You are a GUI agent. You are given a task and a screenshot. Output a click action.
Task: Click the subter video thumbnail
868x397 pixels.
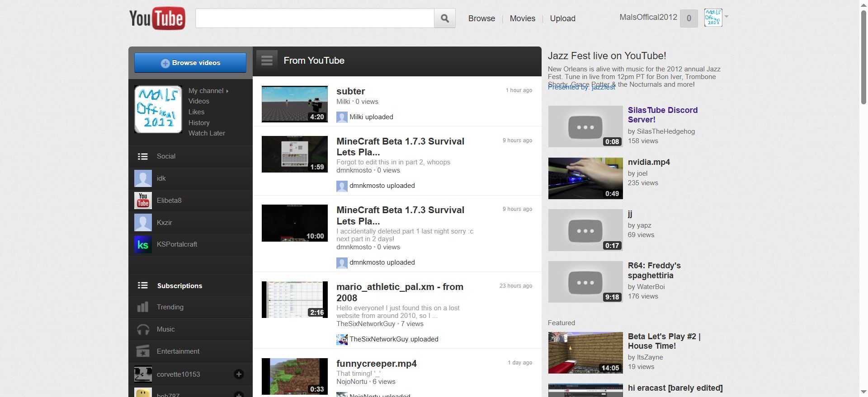click(x=295, y=104)
